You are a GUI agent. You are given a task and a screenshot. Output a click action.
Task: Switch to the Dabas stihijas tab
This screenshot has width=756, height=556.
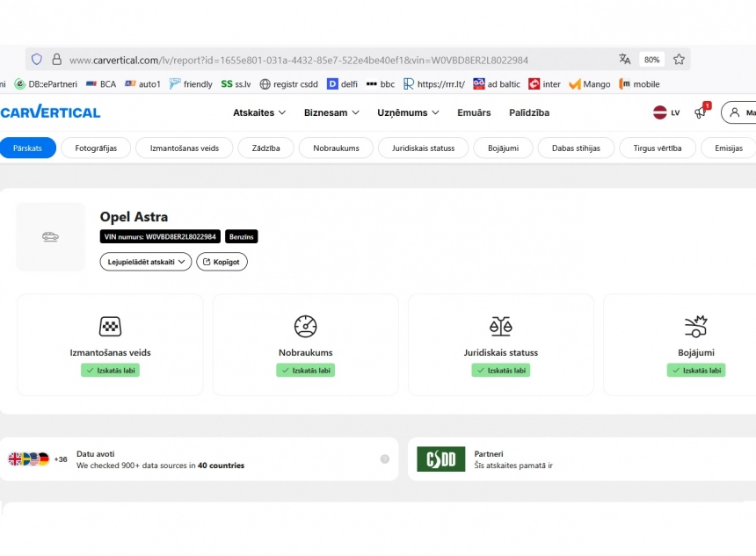pos(576,148)
